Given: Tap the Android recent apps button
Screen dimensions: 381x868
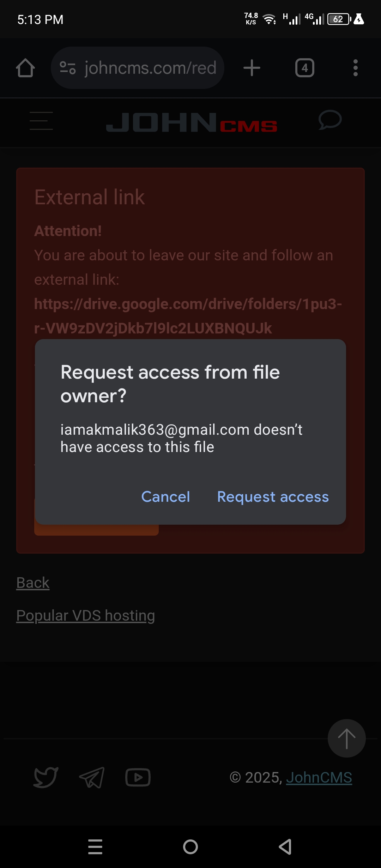Looking at the screenshot, I should (95, 847).
